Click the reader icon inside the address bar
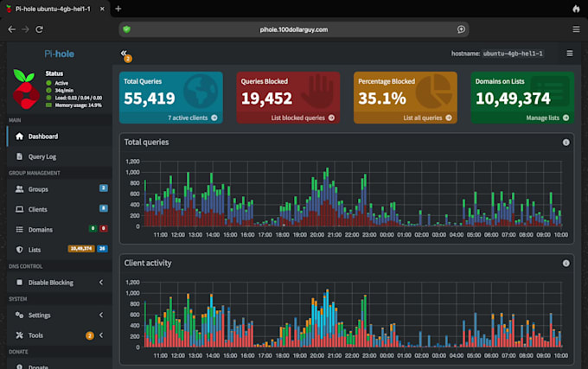The height and width of the screenshot is (369, 588). pyautogui.click(x=461, y=29)
